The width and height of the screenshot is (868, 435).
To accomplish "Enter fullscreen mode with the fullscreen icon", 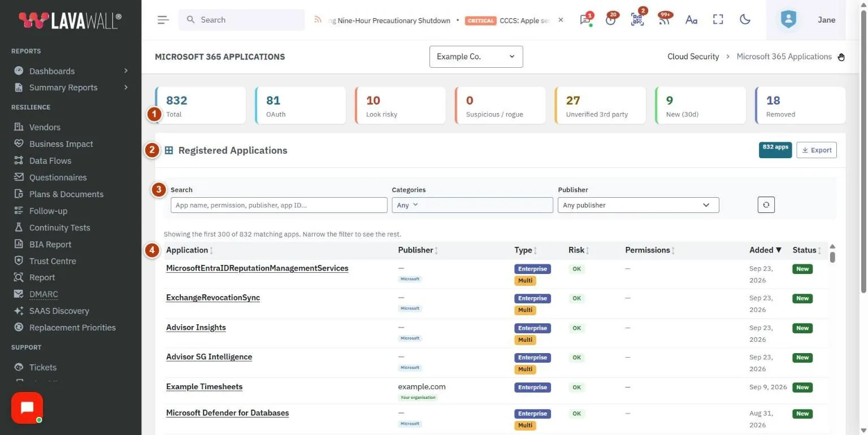I will tap(718, 20).
